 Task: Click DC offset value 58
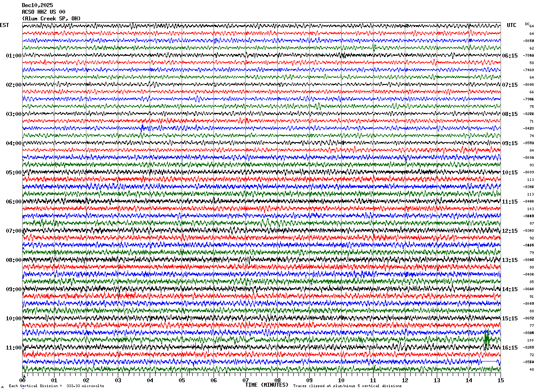532,63
